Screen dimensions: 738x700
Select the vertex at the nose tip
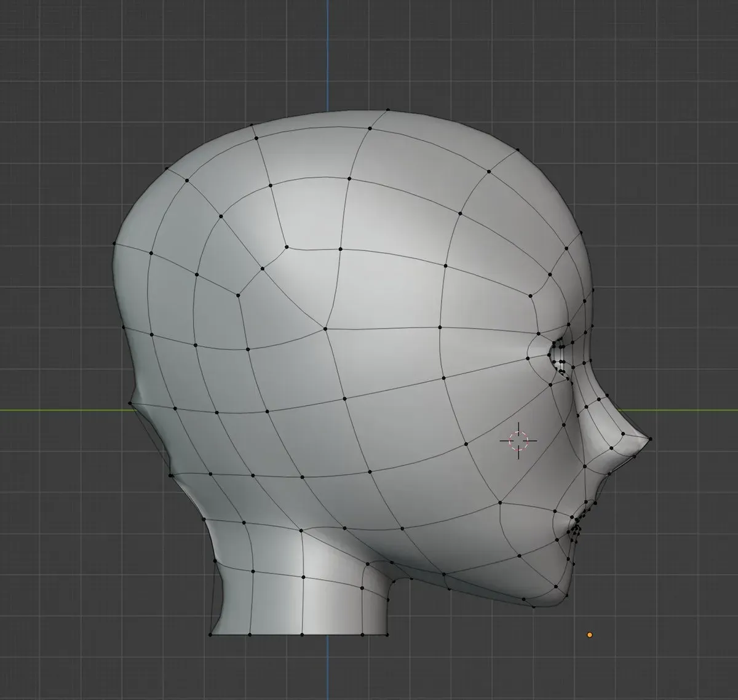click(650, 439)
